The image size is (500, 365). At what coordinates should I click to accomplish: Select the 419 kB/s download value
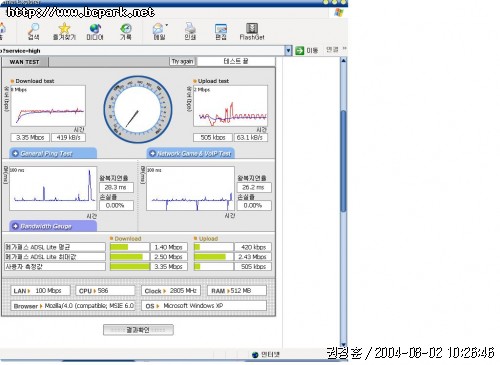[68, 137]
